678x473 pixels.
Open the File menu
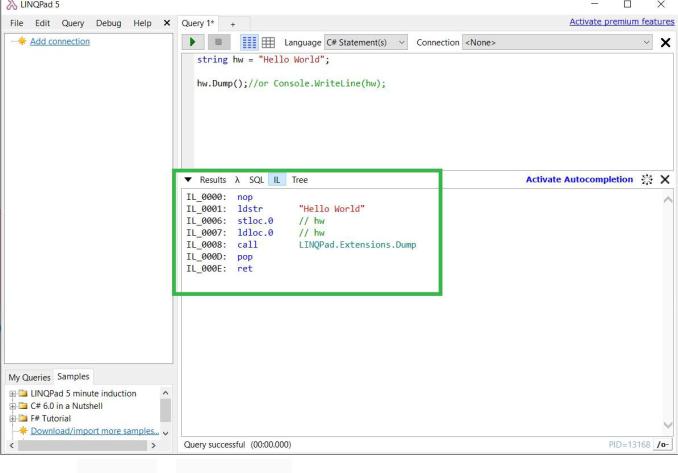pyautogui.click(x=16, y=23)
